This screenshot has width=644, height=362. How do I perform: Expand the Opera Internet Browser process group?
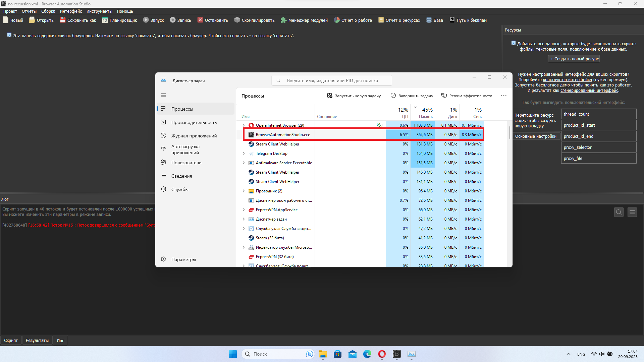click(244, 125)
